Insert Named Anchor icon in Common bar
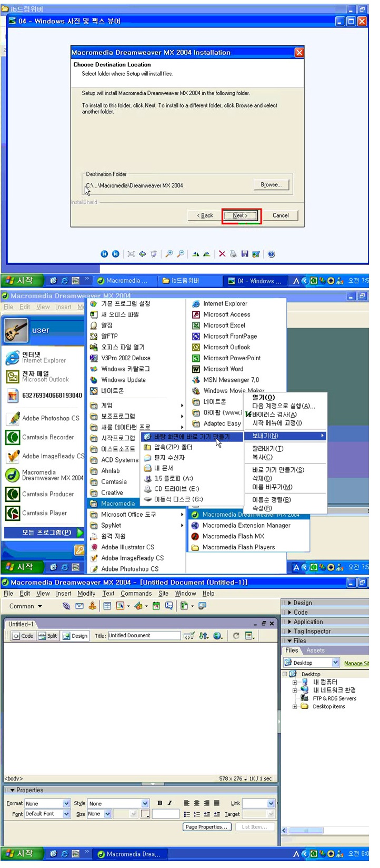380x868 pixels. click(92, 606)
